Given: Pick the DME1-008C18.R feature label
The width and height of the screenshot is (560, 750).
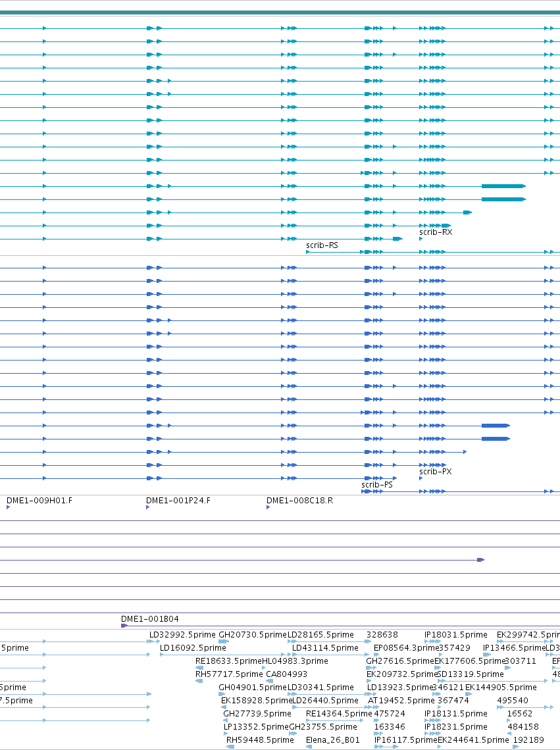Looking at the screenshot, I should (x=299, y=501).
